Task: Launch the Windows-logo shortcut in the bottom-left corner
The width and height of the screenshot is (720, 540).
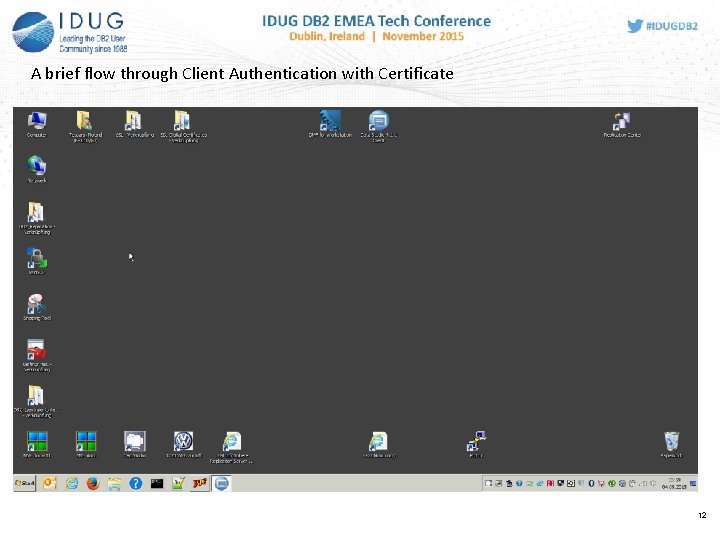Action: 37,444
